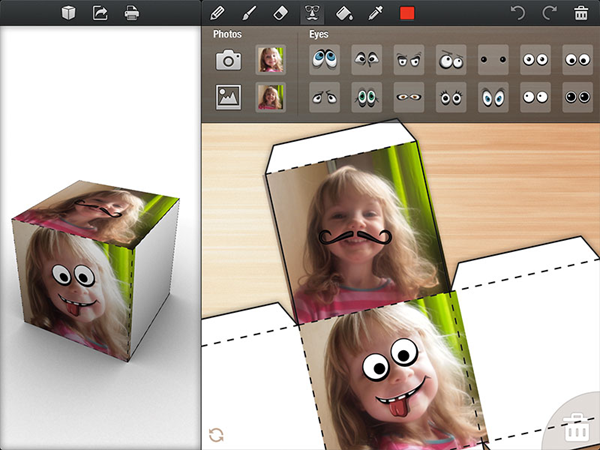
Task: Pick the sad droopy eyes sticker, top row
Action: pyautogui.click(x=367, y=60)
